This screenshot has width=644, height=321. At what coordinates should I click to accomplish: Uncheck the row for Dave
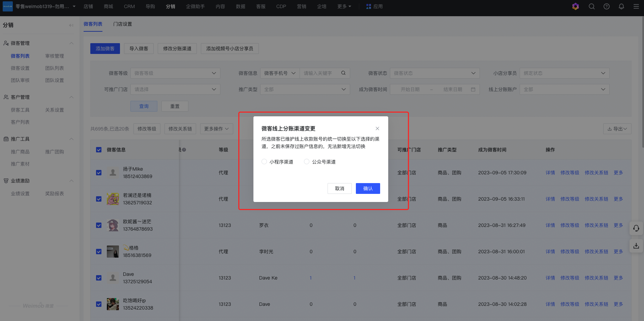99,278
